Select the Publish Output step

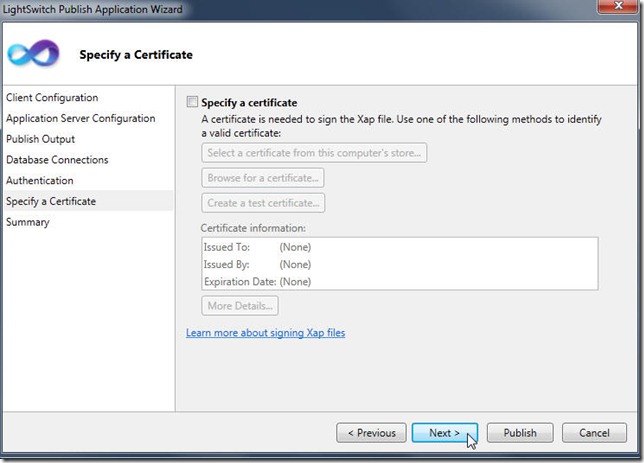click(40, 139)
